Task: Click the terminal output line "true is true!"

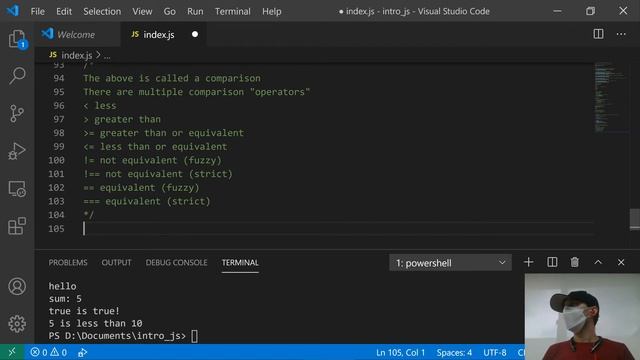Action: pyautogui.click(x=84, y=311)
